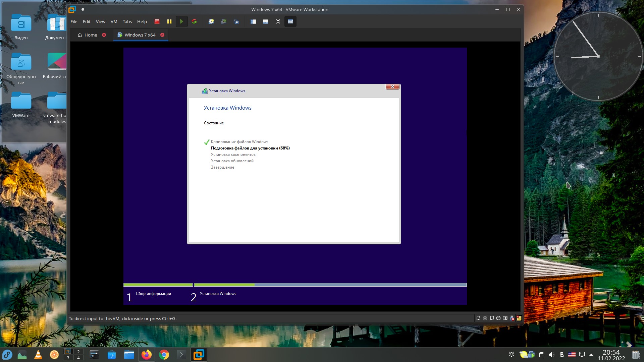Click the Копирование файлов Windows line
Image resolution: width=644 pixels, height=362 pixels.
[239, 142]
